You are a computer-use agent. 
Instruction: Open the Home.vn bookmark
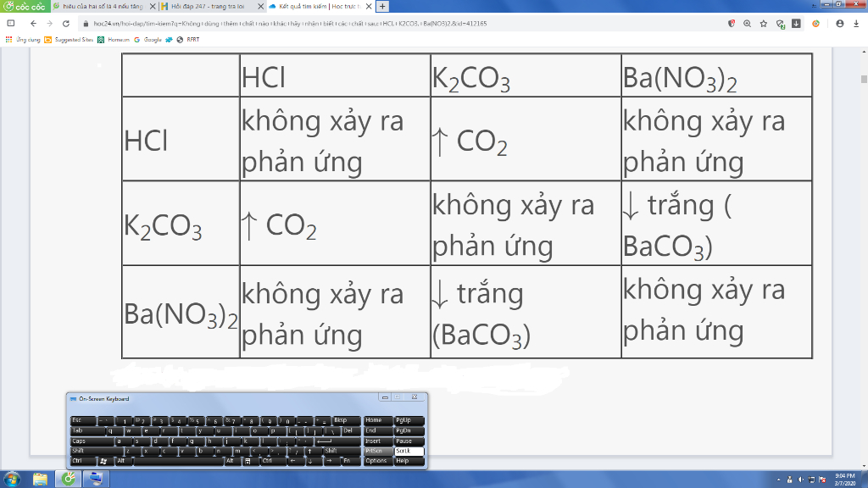point(114,40)
